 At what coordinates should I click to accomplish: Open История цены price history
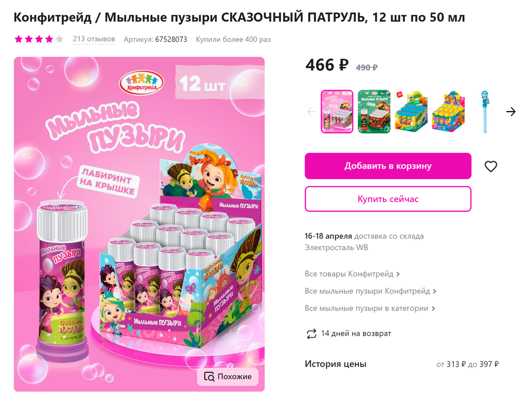click(x=336, y=364)
